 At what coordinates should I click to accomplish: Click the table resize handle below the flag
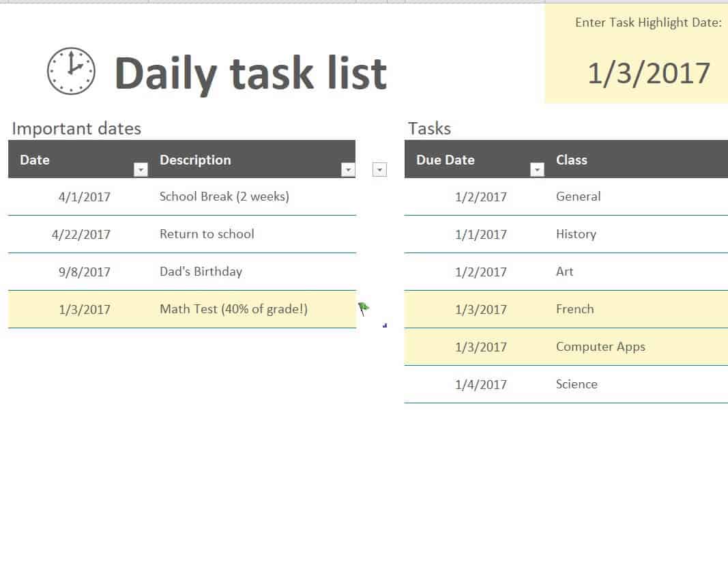pos(385,326)
